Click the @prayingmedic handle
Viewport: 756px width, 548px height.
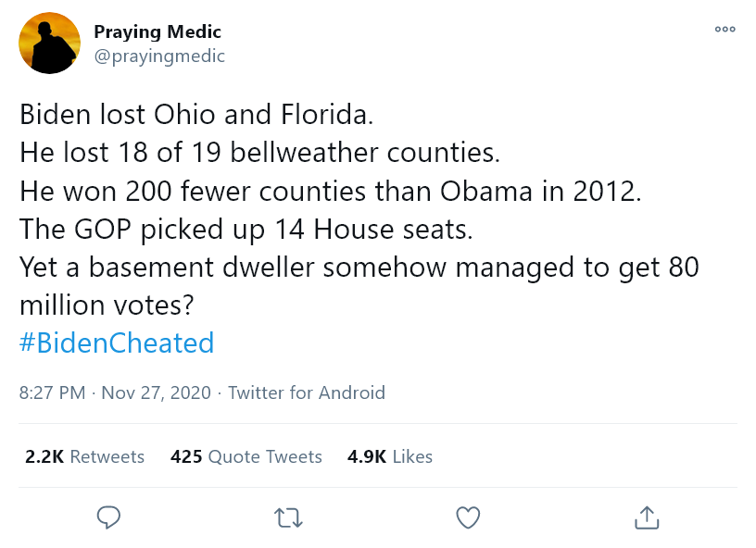tap(159, 56)
